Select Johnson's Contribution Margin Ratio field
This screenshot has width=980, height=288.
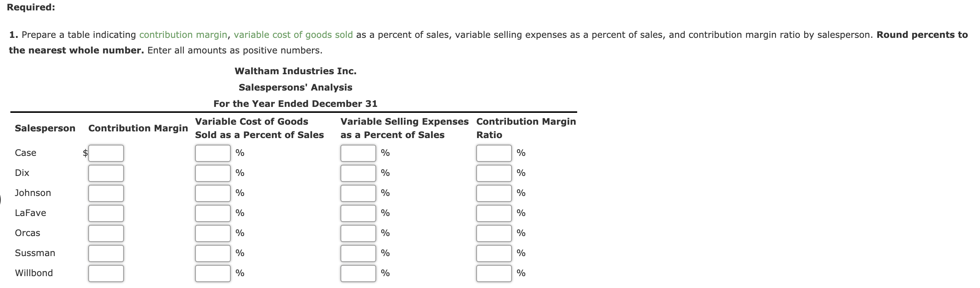point(494,193)
